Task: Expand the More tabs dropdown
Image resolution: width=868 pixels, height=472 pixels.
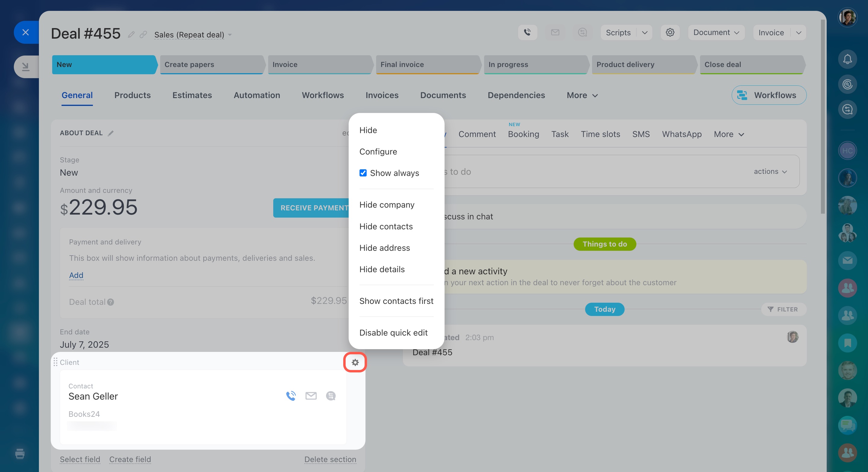Action: tap(582, 95)
